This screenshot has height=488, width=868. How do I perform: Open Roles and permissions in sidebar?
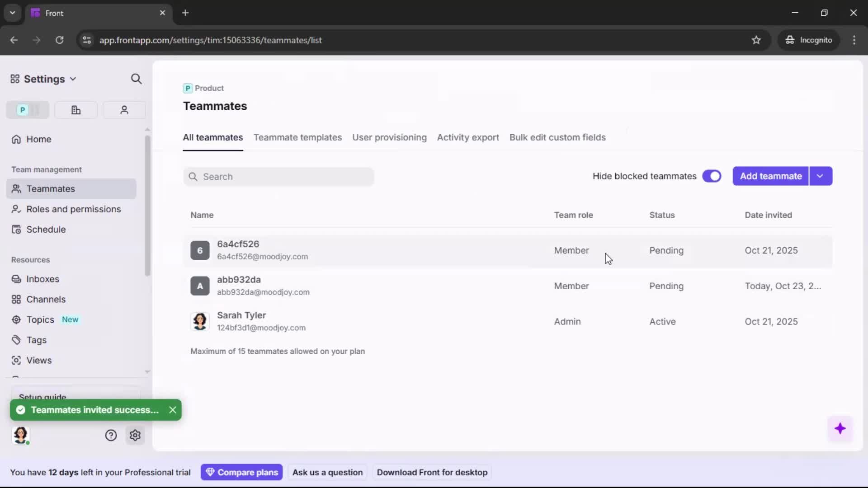73,209
